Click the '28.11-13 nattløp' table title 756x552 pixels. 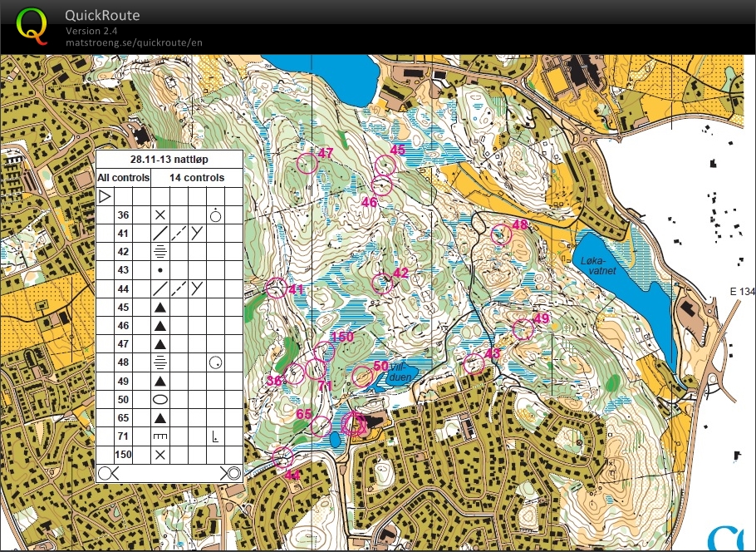[169, 160]
